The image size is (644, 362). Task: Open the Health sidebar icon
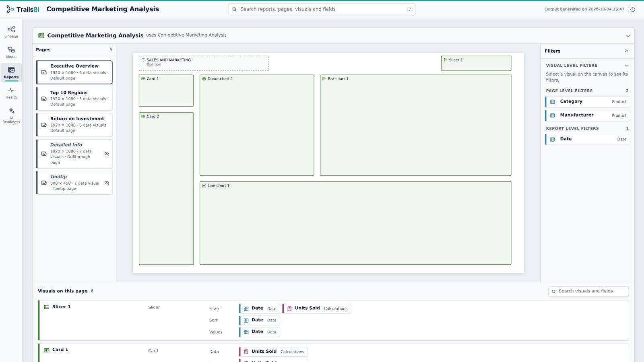[11, 93]
